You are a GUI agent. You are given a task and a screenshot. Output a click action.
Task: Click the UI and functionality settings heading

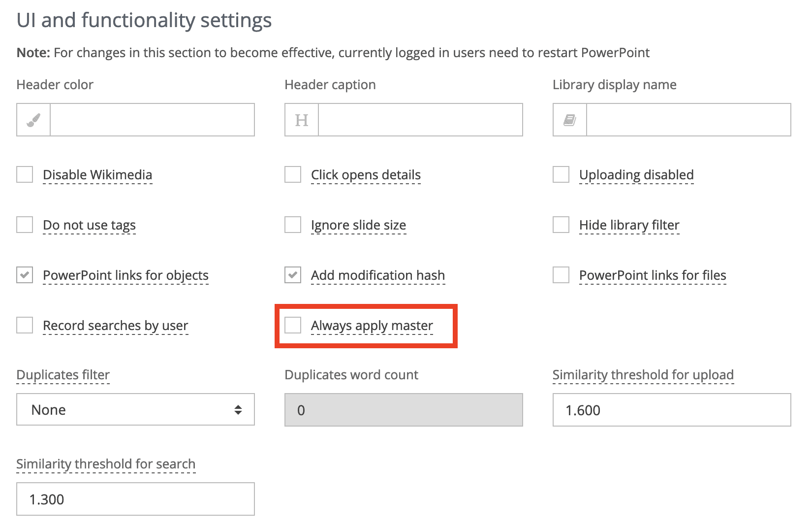pos(144,21)
